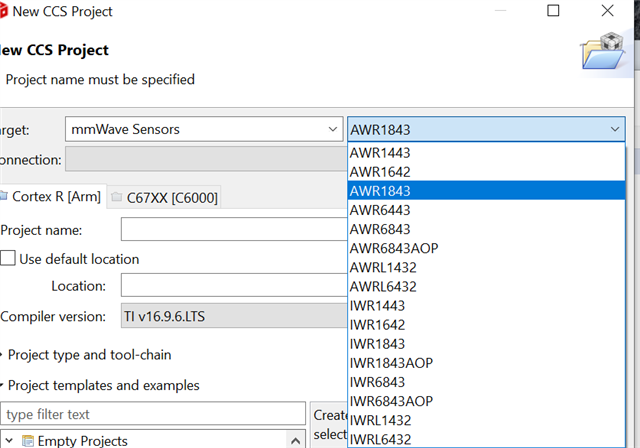Image resolution: width=640 pixels, height=448 pixels.
Task: Click the Connection dropdown field
Action: pos(207,159)
